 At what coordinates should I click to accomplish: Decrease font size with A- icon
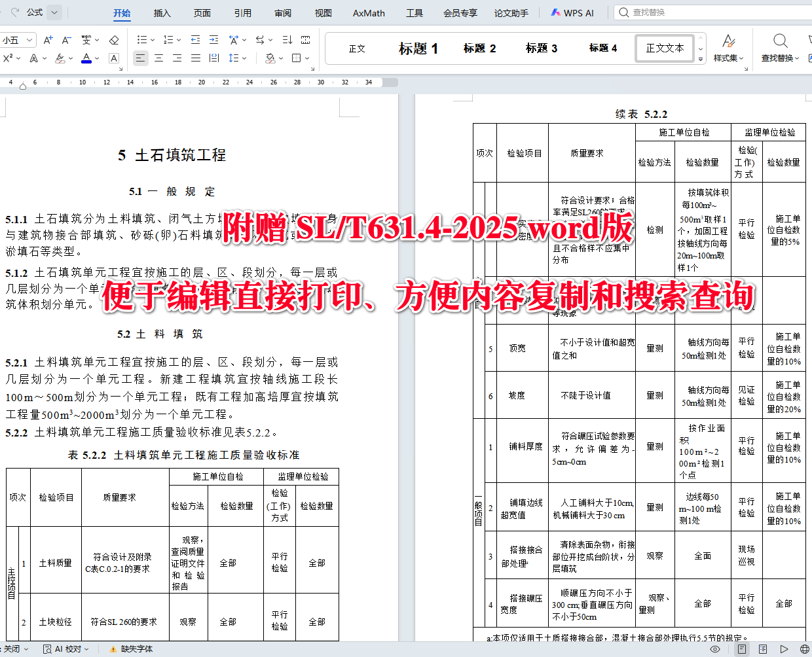[x=66, y=40]
